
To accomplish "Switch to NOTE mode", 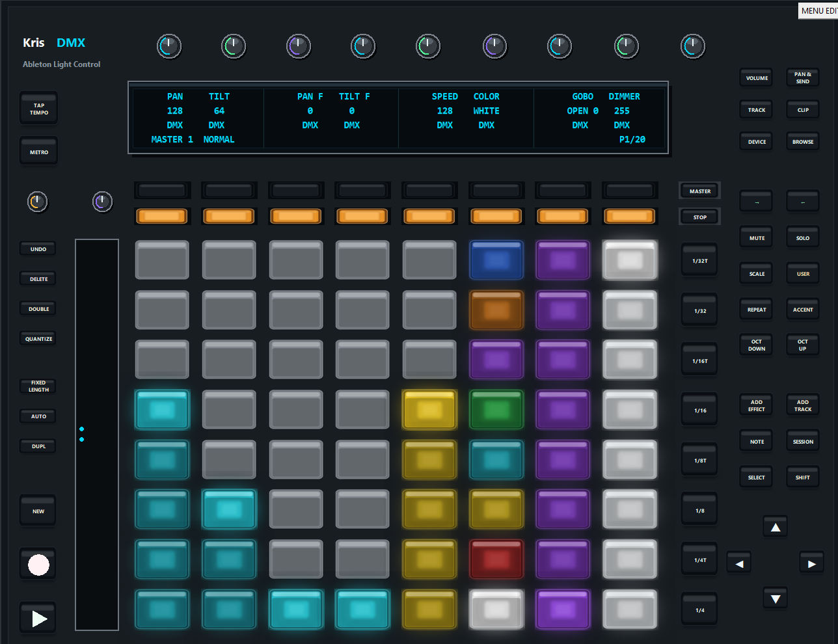I will click(757, 442).
